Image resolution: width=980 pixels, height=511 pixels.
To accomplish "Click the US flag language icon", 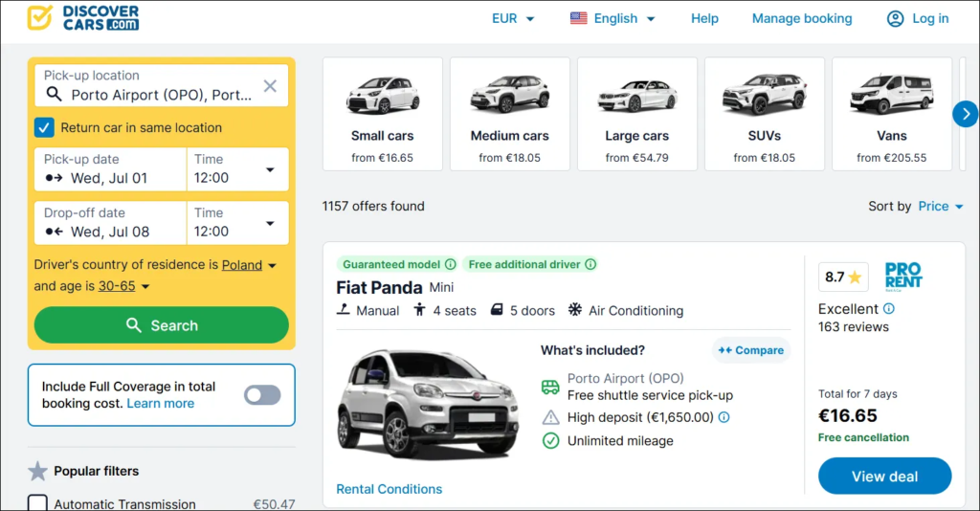I will [x=578, y=18].
